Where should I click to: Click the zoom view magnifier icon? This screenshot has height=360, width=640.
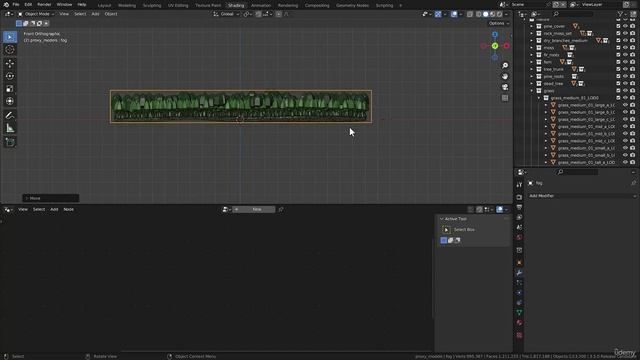[x=505, y=66]
